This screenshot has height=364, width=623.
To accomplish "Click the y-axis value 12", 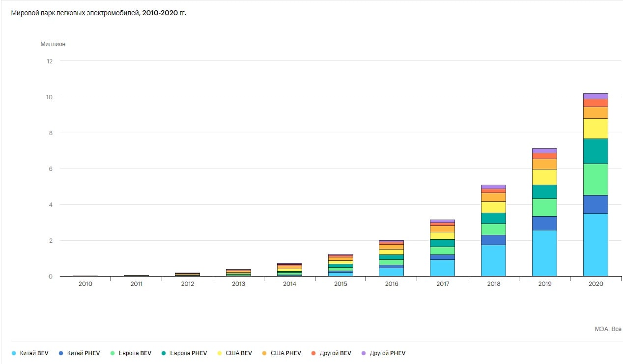I will pyautogui.click(x=49, y=61).
